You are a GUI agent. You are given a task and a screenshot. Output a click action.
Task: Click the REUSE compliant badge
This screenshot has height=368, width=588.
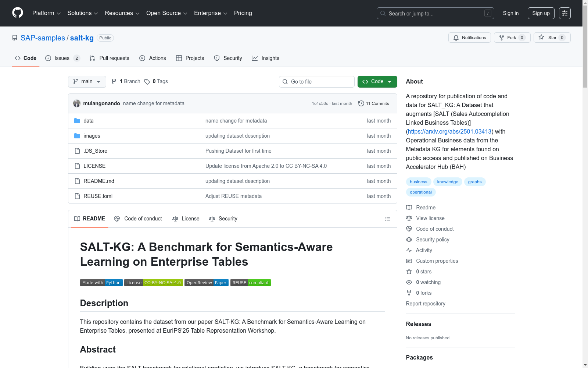(251, 283)
